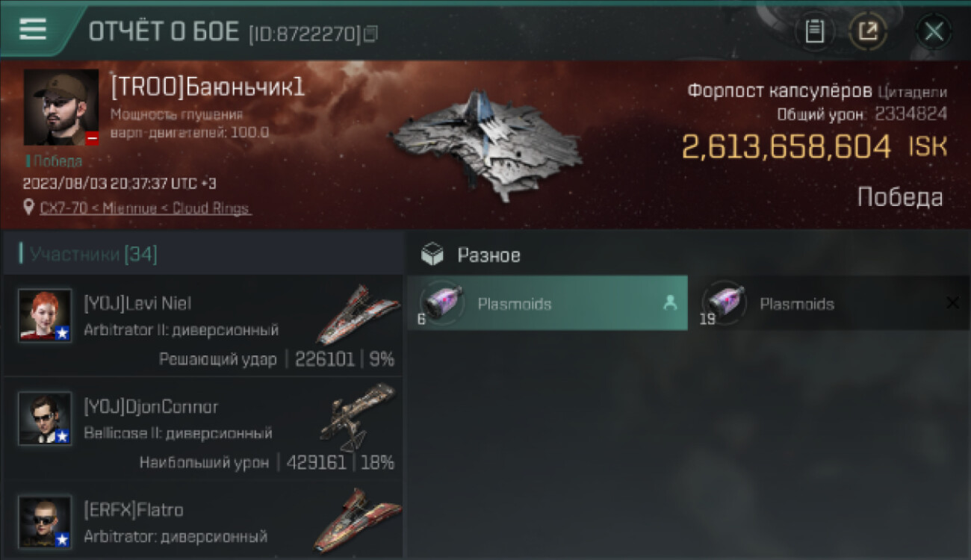Open the hamburger menu icon
This screenshot has height=560, width=971.
pyautogui.click(x=33, y=30)
